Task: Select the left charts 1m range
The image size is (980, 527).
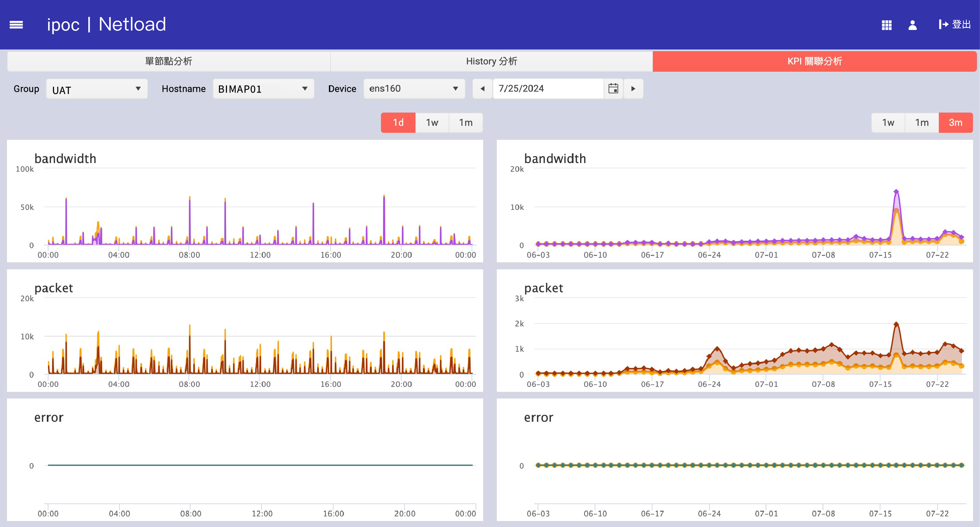Action: tap(466, 123)
